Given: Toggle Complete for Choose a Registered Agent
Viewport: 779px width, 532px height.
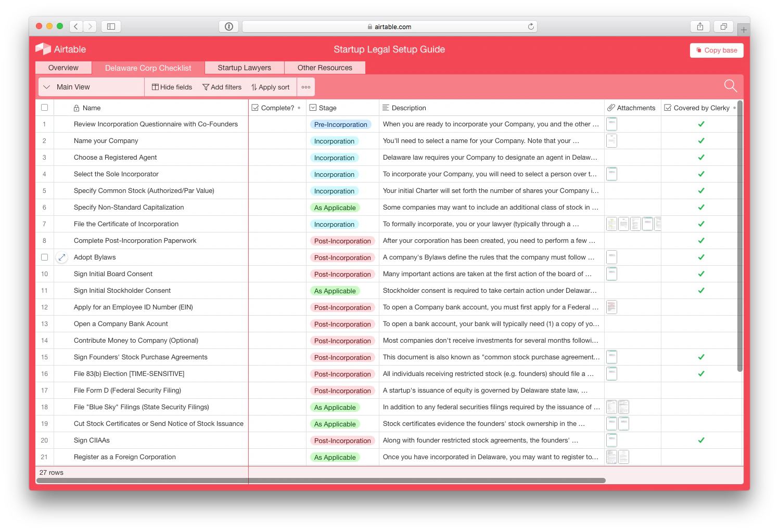Looking at the screenshot, I should click(x=277, y=157).
